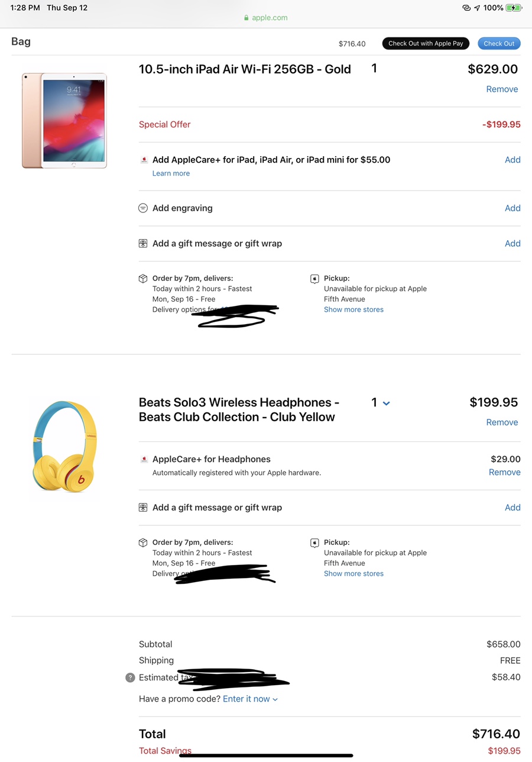
Task: Open Learn more about AppleCare+
Action: pyautogui.click(x=171, y=173)
